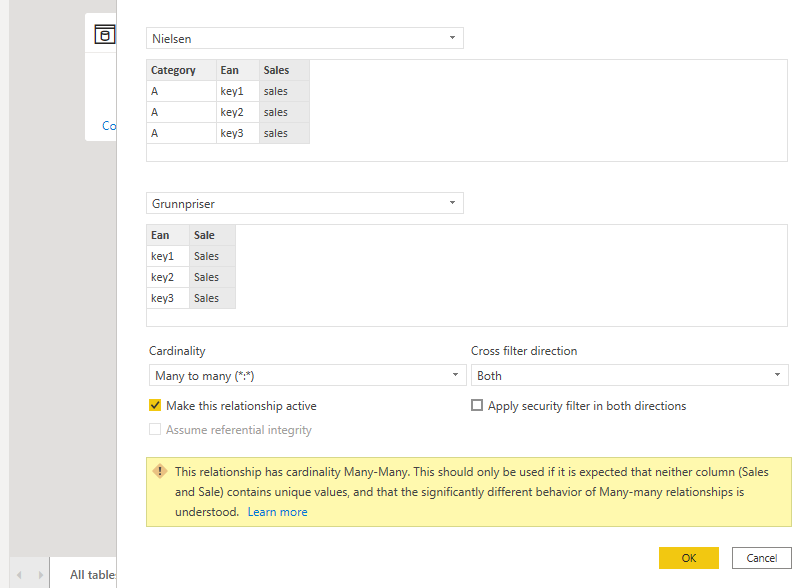The image size is (812, 588).
Task: Click the warning icon in the yellow banner
Action: pos(160,471)
